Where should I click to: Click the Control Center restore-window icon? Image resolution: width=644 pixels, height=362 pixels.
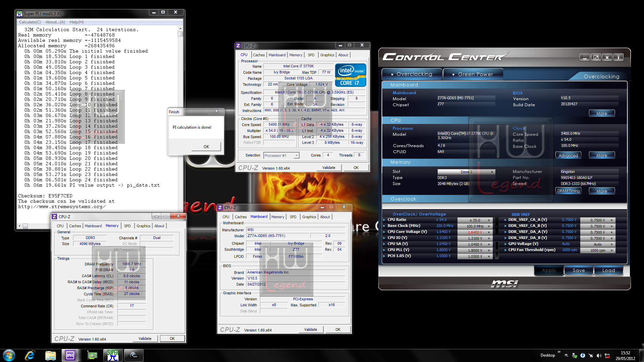click(x=596, y=57)
